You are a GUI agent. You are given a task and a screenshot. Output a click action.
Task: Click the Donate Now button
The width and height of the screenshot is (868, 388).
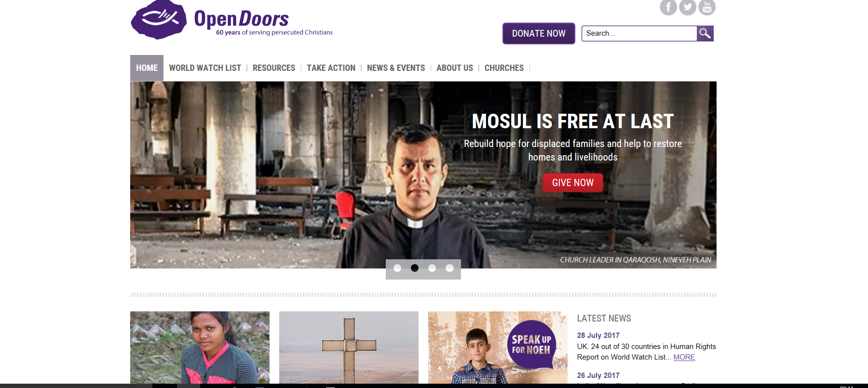click(x=539, y=33)
